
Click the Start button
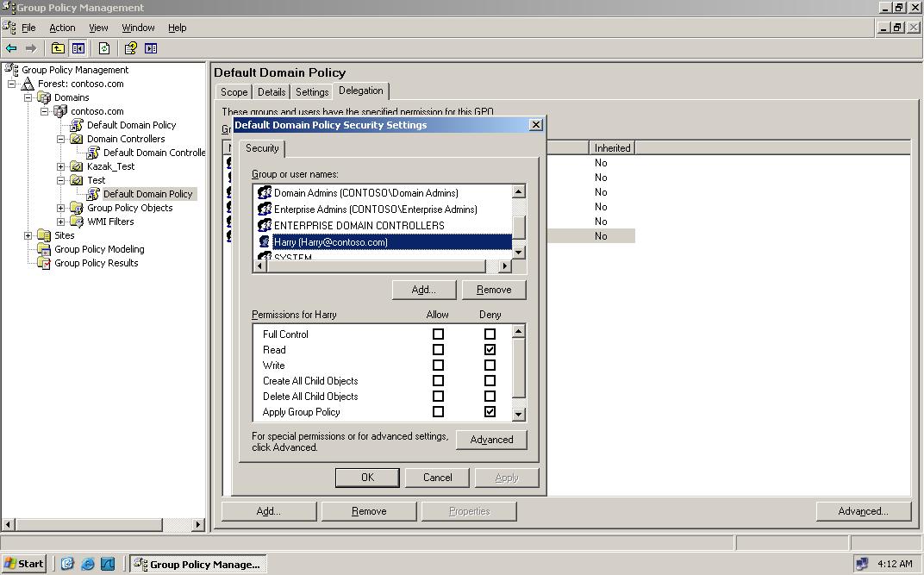click(24, 564)
